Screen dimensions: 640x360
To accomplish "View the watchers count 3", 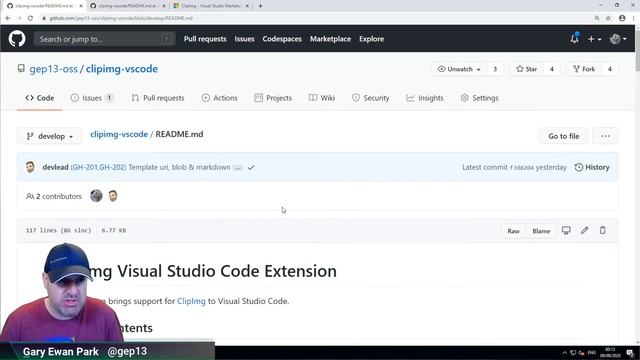I will 495,69.
